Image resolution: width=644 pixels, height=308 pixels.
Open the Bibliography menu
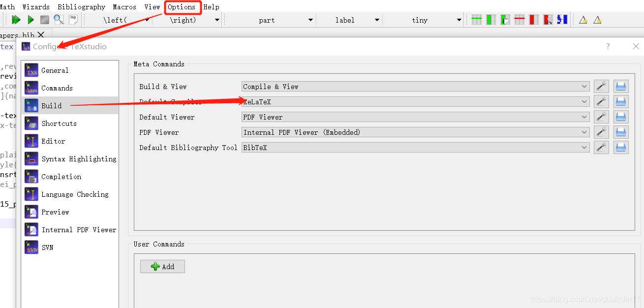(x=81, y=7)
